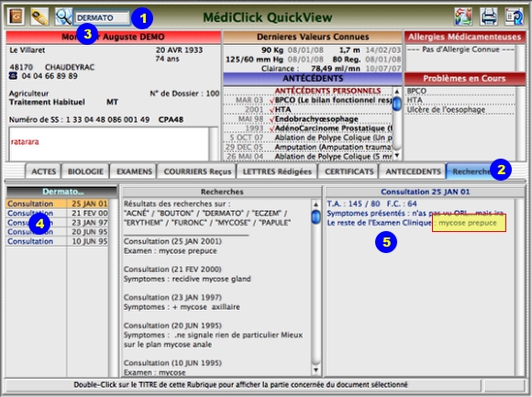This screenshot has height=397, width=532.
Task: Switch to the EXAMENS tab
Action: click(134, 171)
